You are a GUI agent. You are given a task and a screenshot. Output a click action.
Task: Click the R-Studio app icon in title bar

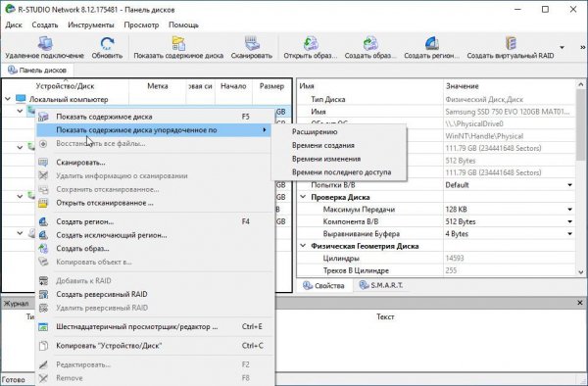point(10,9)
